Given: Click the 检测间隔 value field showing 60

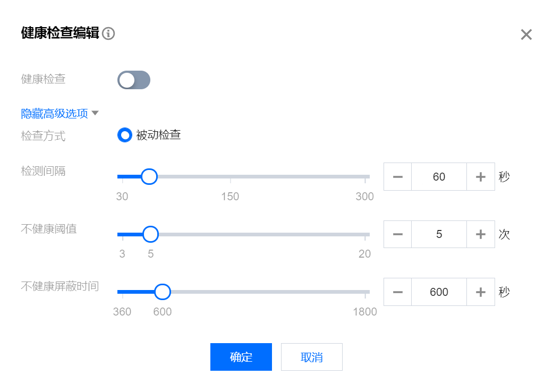Looking at the screenshot, I should pos(439,177).
